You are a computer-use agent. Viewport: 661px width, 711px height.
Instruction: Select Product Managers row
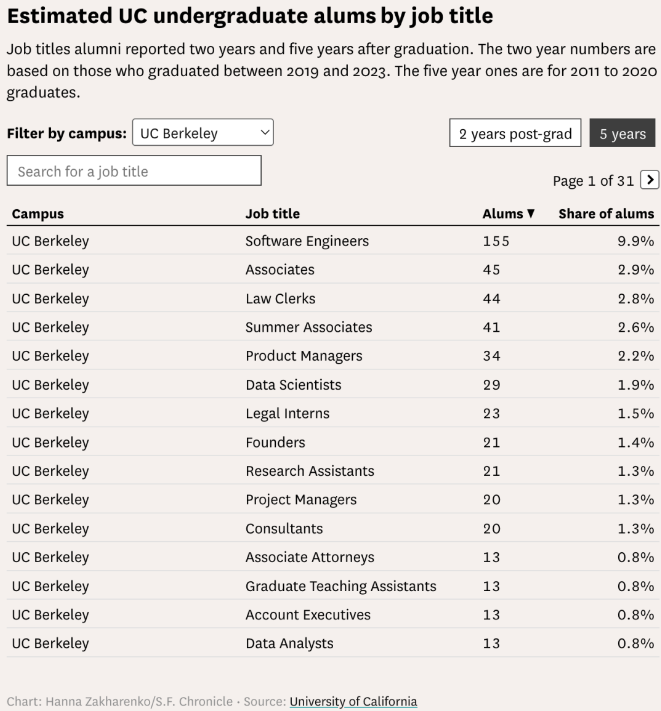coord(333,356)
